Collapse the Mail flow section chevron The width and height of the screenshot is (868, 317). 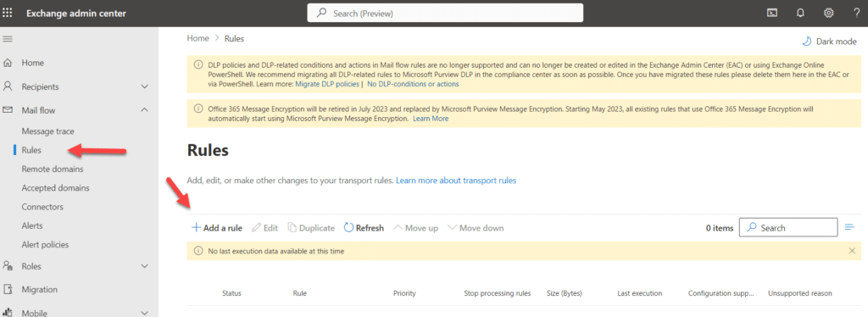click(x=144, y=111)
